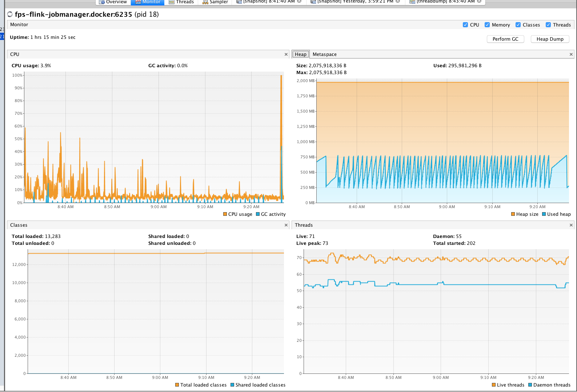The image size is (577, 392).
Task: Click the Monitor section header label
Action: tap(19, 25)
